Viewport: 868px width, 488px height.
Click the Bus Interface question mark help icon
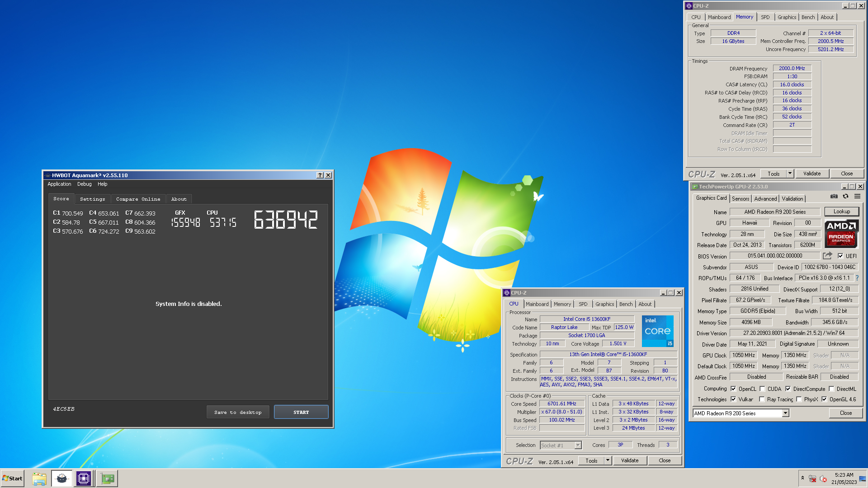[x=857, y=278]
